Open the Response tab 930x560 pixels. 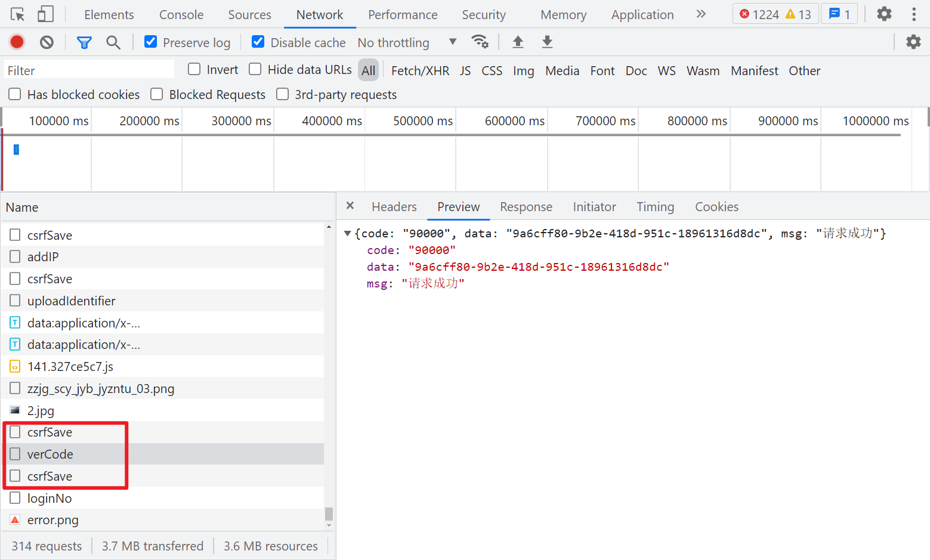click(526, 206)
